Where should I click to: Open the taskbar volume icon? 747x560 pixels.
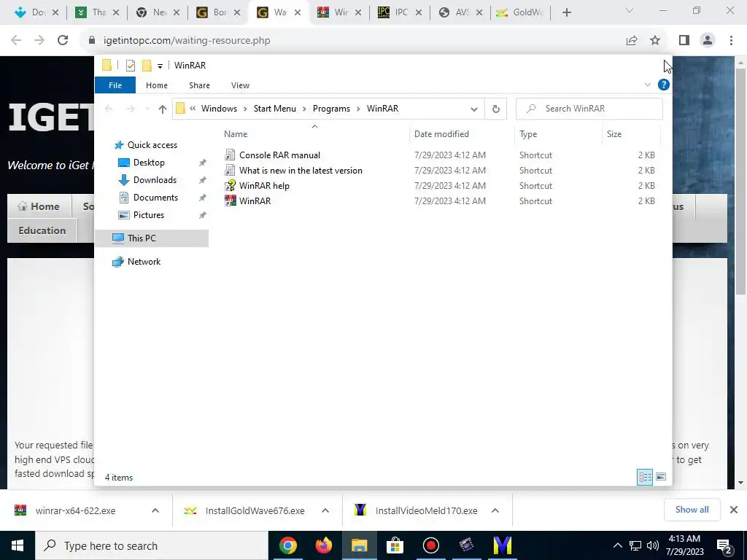click(x=653, y=545)
